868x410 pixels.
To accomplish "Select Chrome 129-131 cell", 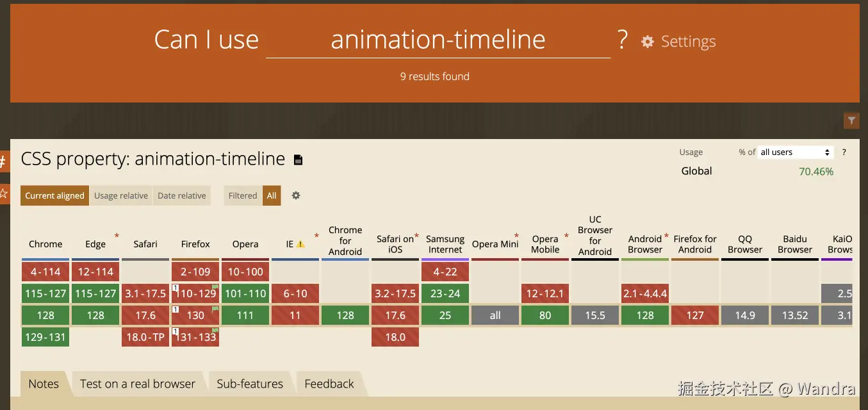I will [45, 337].
